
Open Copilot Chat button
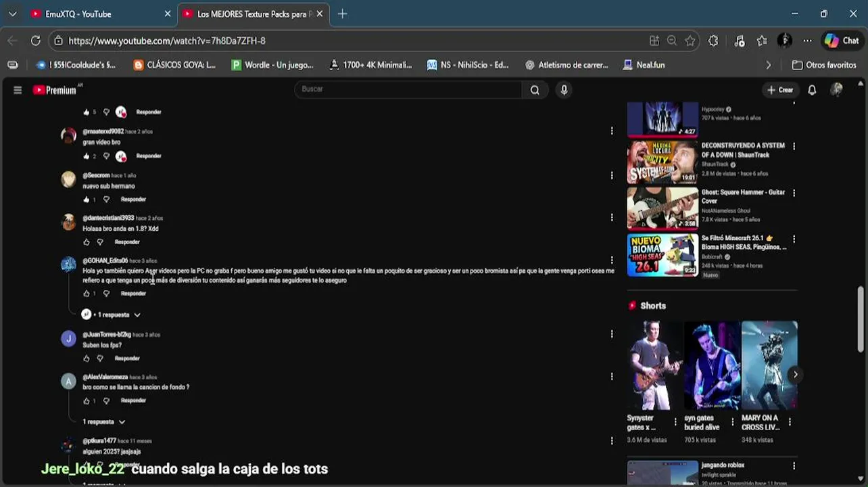[x=842, y=41]
